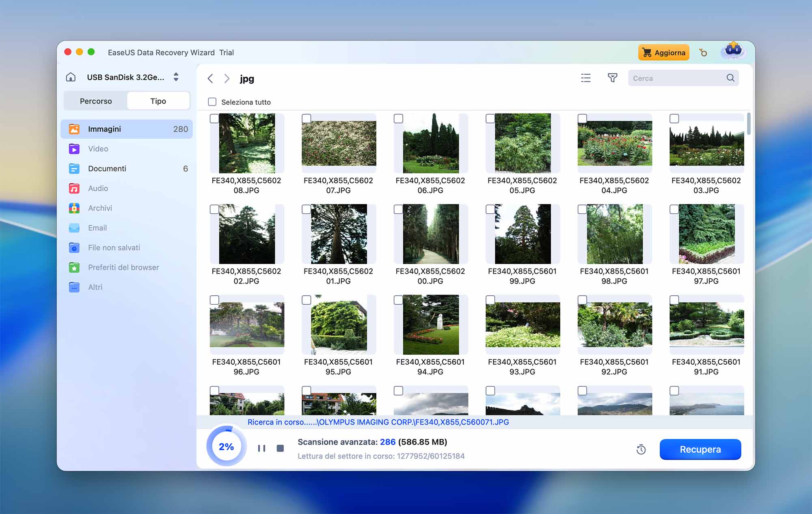Open the filter funnel icon

[x=612, y=78]
